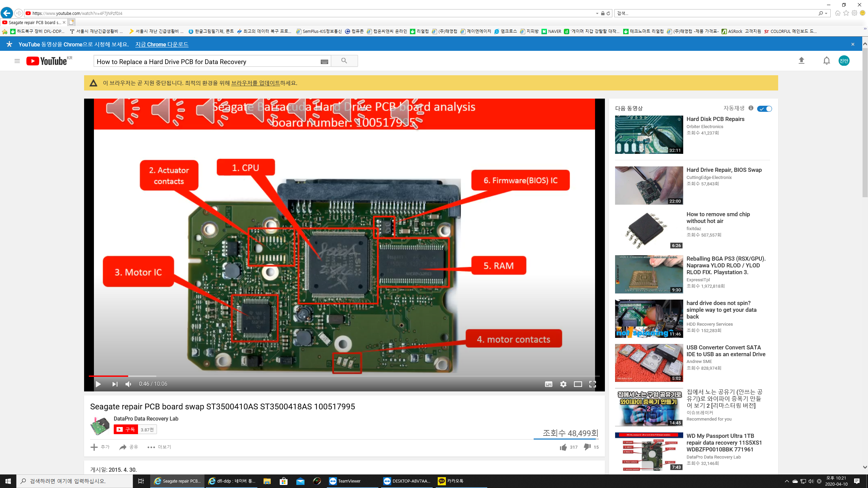The width and height of the screenshot is (868, 488).
Task: Open DataPro Data Recovery Lab channel name
Action: coord(146,419)
